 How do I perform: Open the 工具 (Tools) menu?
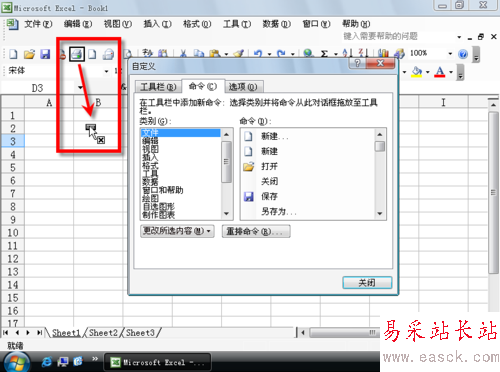[x=237, y=24]
